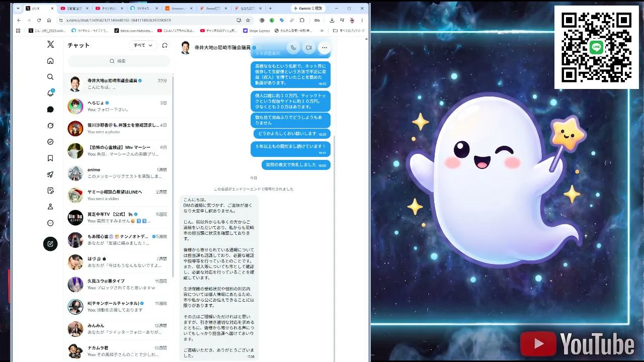
Task: Switch to the ツイキャス tab
Action: pyautogui.click(x=144, y=9)
